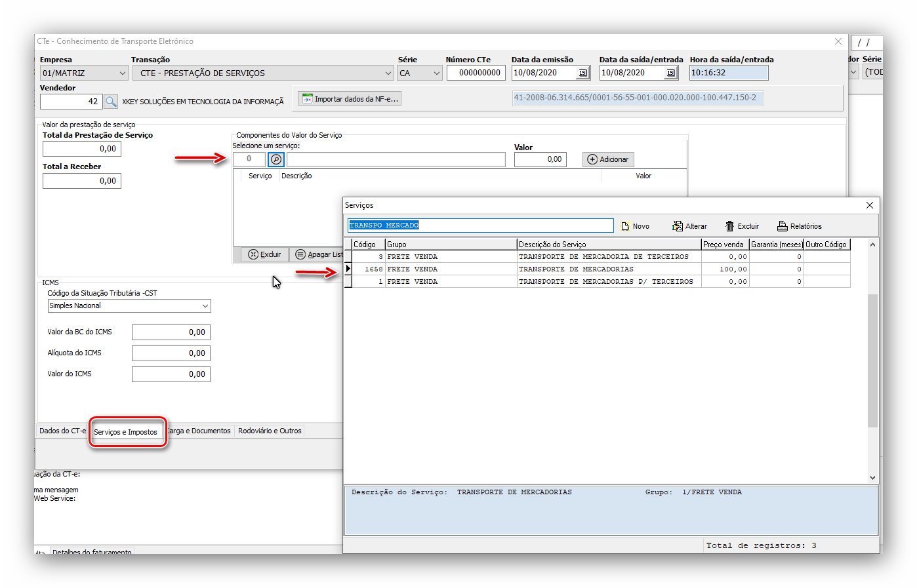Click the Serviços search box 'TRANSPO MERCADO'

click(x=480, y=225)
